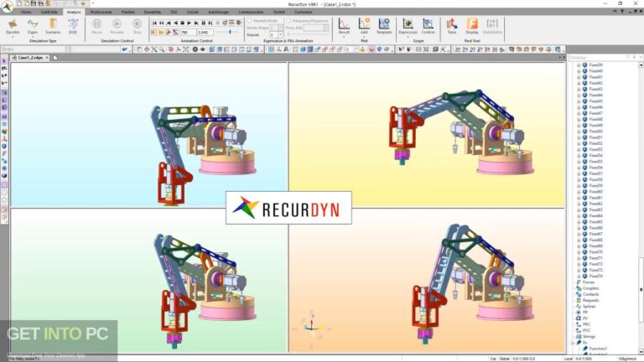This screenshot has width=644, height=362.
Task: Open the Professional ribbon tab
Action: pos(101,12)
